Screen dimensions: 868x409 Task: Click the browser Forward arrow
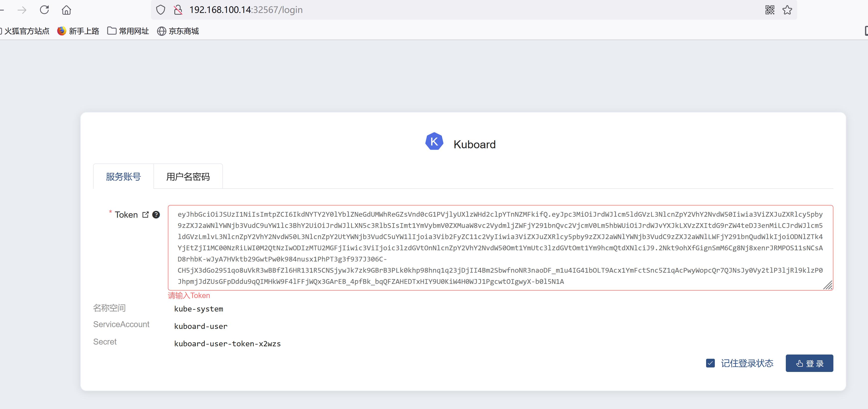click(22, 10)
